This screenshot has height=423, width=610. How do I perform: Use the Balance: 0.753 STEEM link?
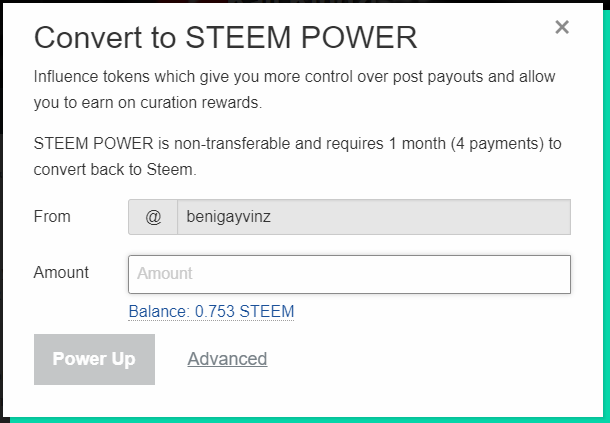click(x=211, y=312)
